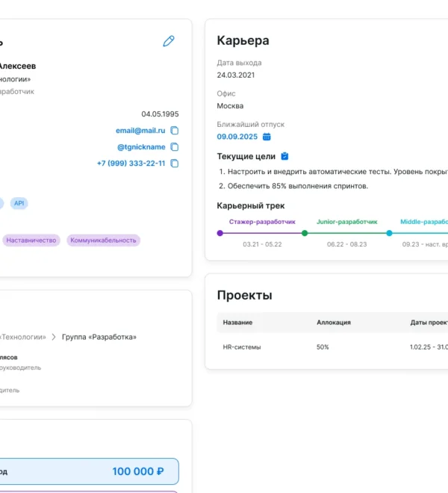Click the period 03.21 - 05.22
This screenshot has width=448, height=493.
point(262,244)
